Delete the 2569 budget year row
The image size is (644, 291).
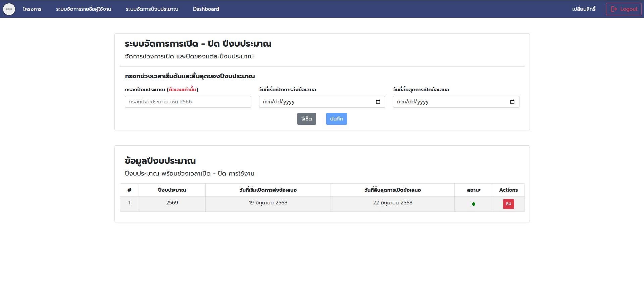tap(508, 204)
